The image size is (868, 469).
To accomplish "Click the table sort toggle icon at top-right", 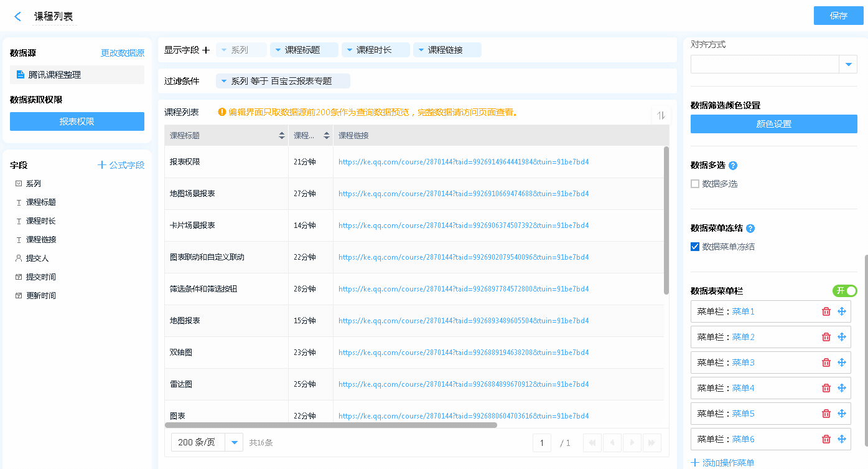I will [x=661, y=115].
